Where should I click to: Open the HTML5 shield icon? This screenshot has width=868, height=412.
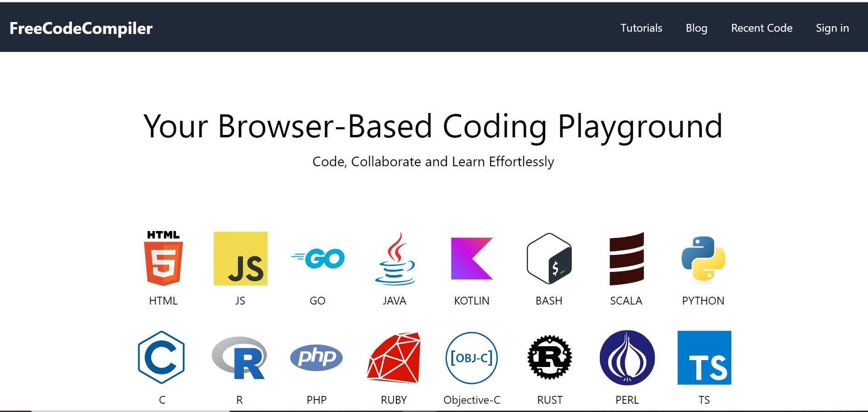[163, 258]
